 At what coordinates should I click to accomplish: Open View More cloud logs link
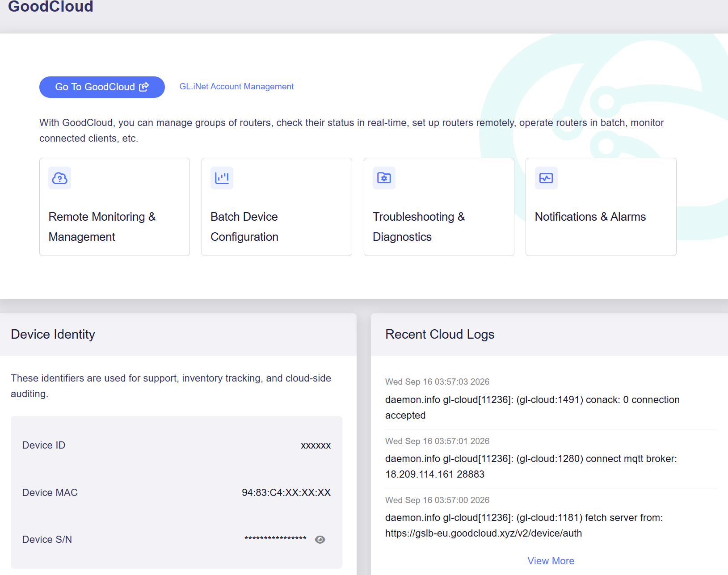pyautogui.click(x=551, y=561)
